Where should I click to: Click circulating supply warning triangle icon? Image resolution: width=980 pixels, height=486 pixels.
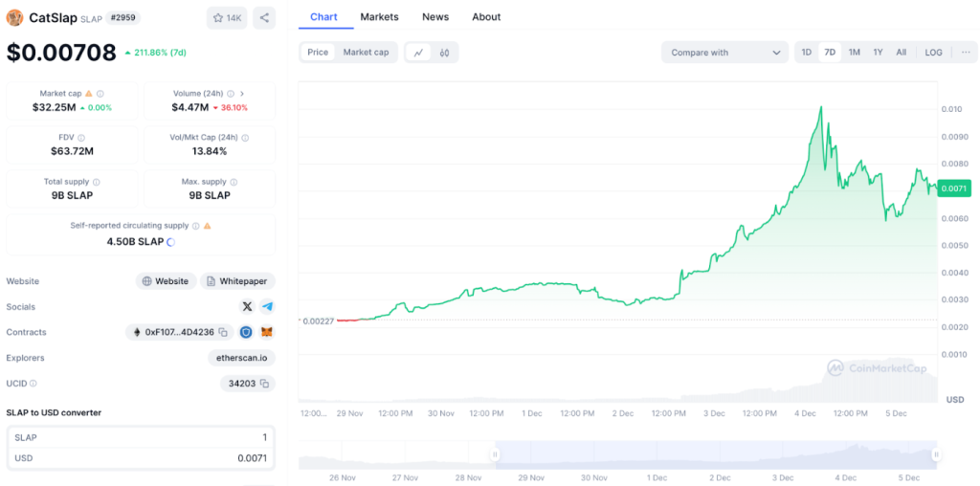207,226
